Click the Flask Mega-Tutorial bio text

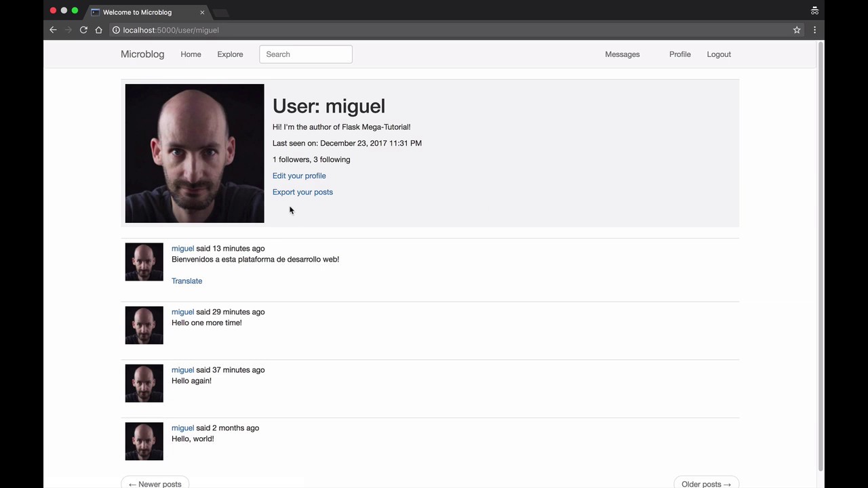(341, 127)
